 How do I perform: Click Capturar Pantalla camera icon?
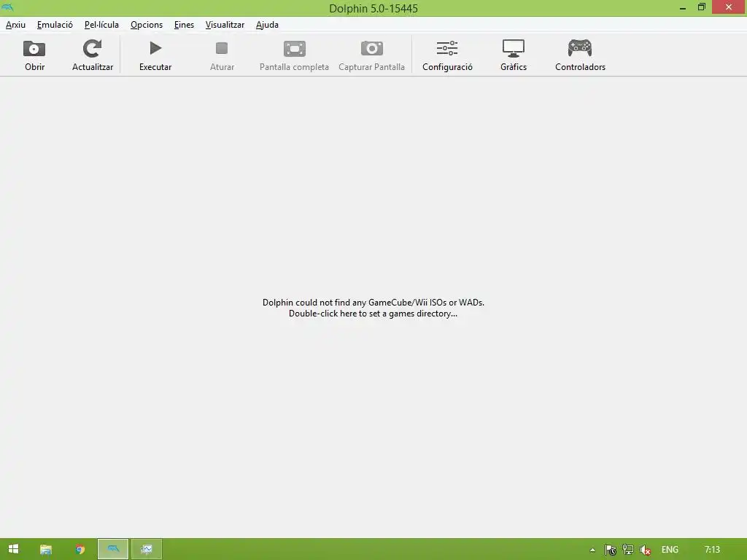coord(371,48)
